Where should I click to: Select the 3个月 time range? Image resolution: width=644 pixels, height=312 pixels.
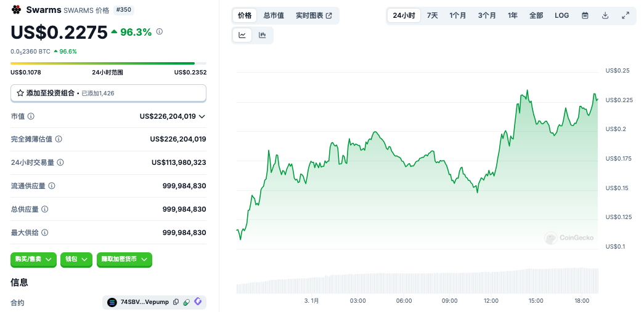487,15
